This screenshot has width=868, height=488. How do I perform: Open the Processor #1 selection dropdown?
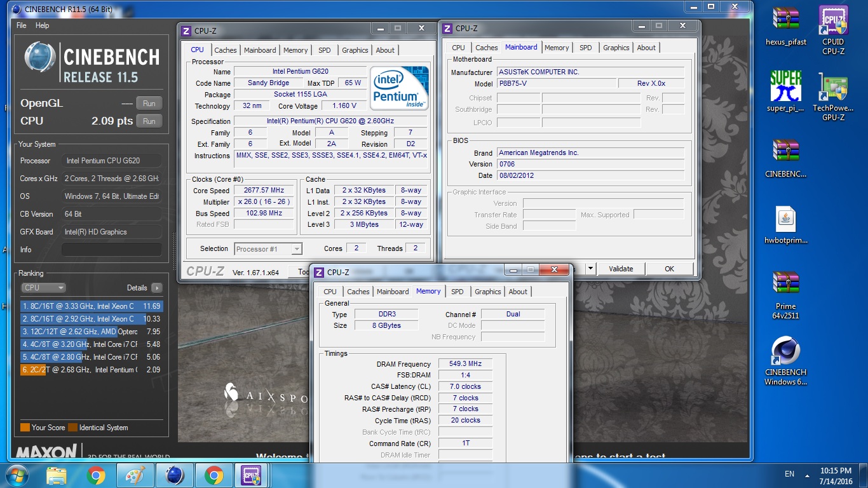pyautogui.click(x=268, y=249)
